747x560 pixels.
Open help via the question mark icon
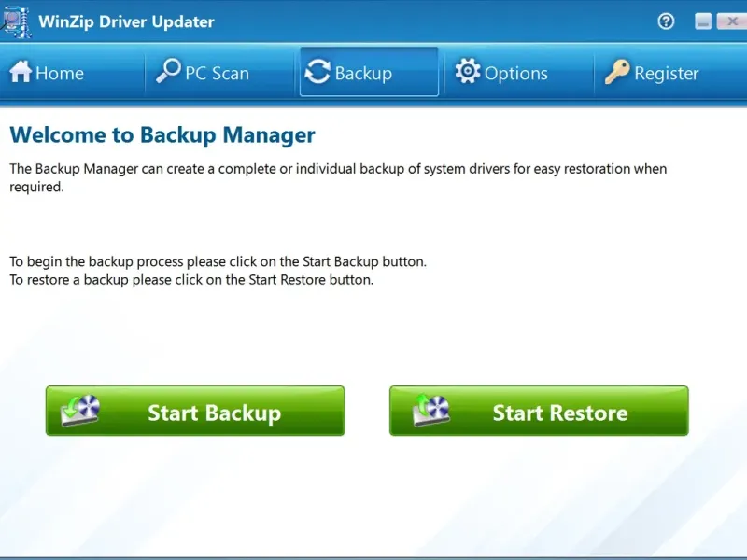(x=666, y=21)
